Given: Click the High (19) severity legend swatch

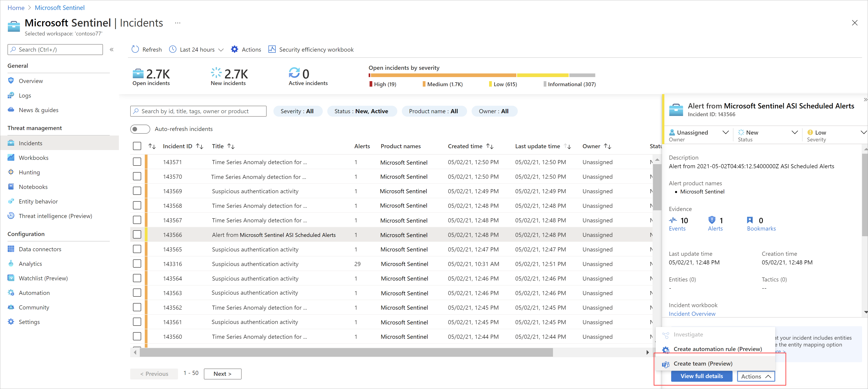Looking at the screenshot, I should point(371,84).
